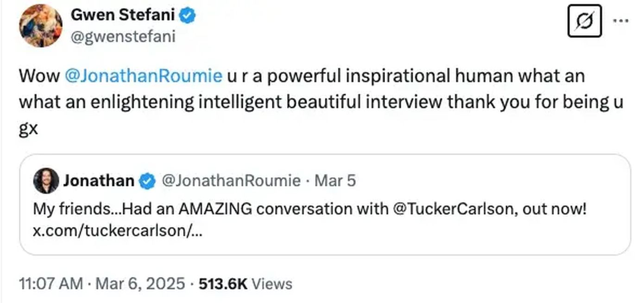Click Gwen Stefani's profile avatar

click(41, 26)
